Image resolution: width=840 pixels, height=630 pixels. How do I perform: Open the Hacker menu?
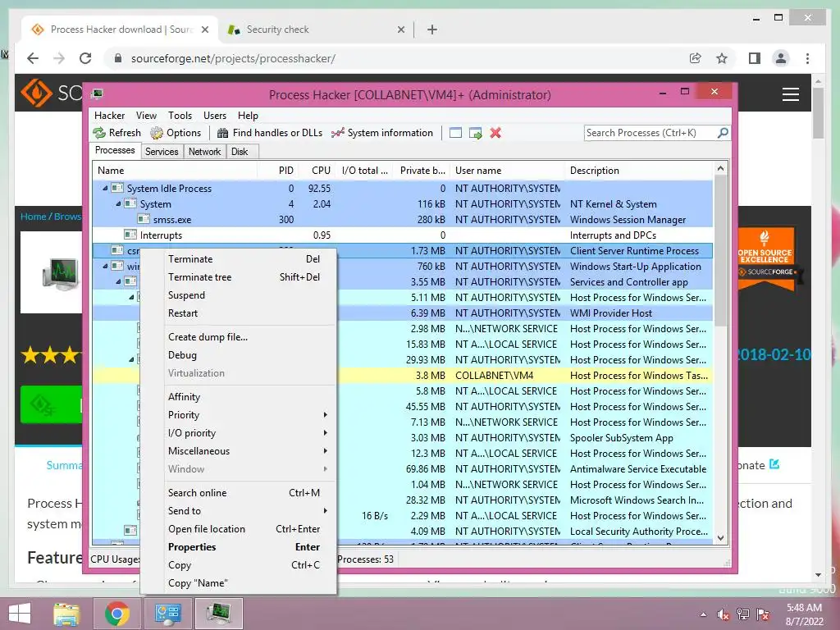(109, 116)
